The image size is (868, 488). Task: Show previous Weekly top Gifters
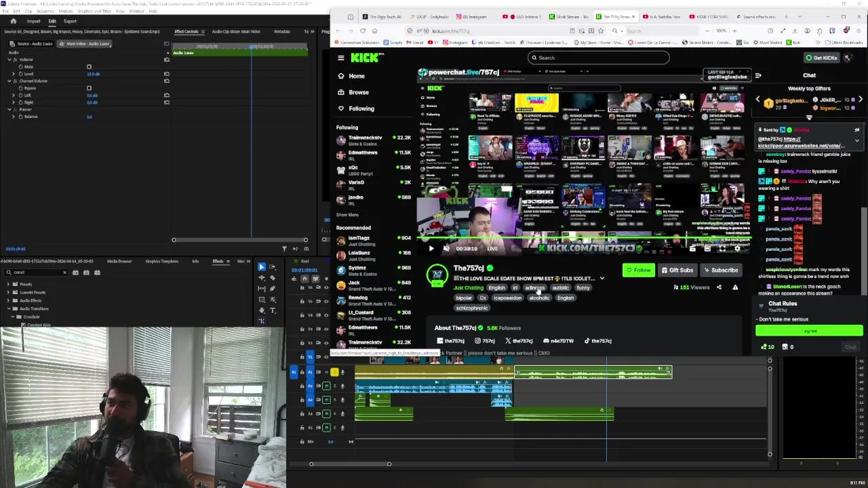click(758, 100)
